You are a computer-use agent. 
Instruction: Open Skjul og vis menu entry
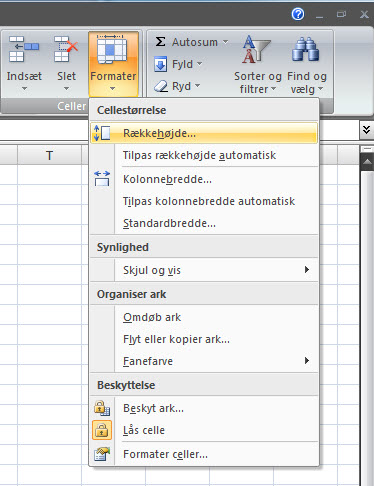coord(204,270)
